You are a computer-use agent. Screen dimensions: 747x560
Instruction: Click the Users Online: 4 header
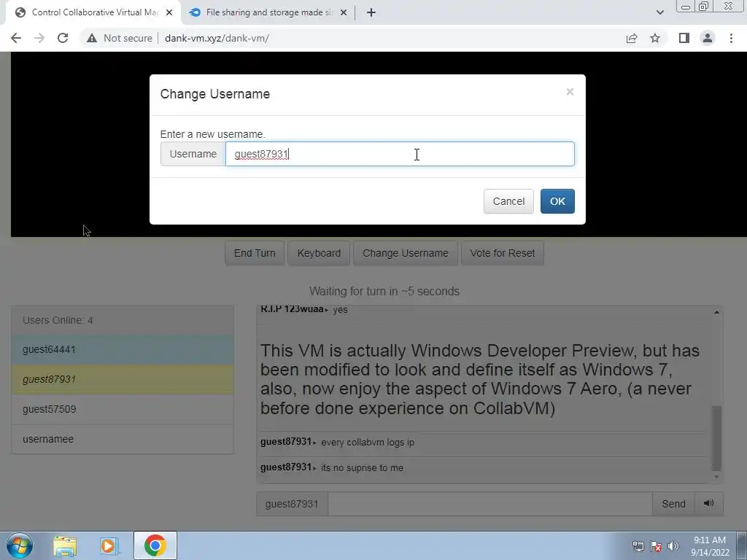(x=123, y=320)
